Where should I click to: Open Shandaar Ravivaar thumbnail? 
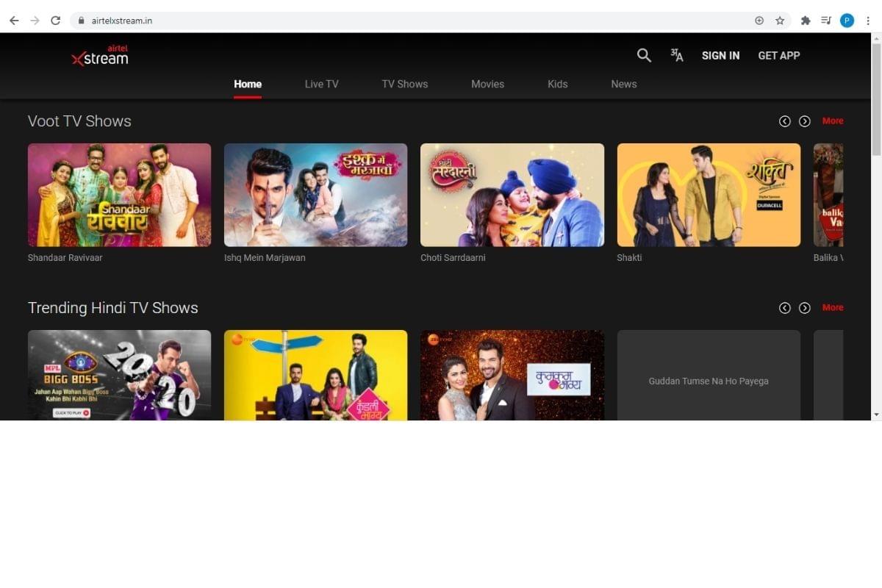pos(119,195)
